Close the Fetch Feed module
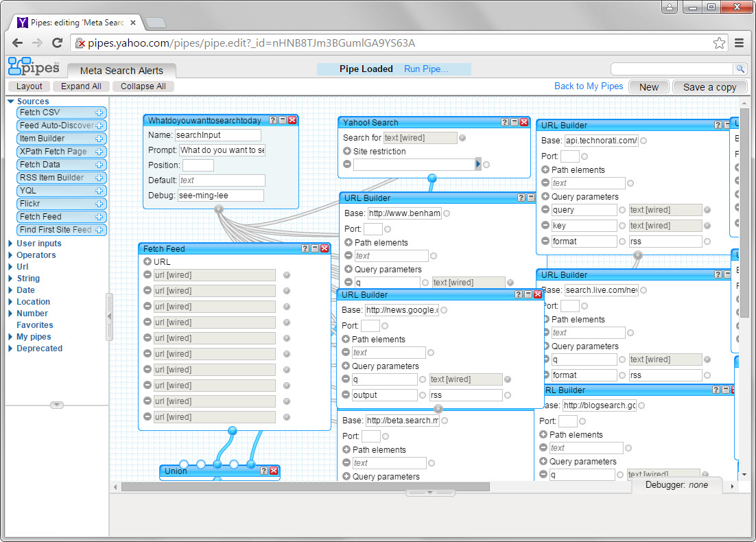The image size is (756, 542). 324,248
